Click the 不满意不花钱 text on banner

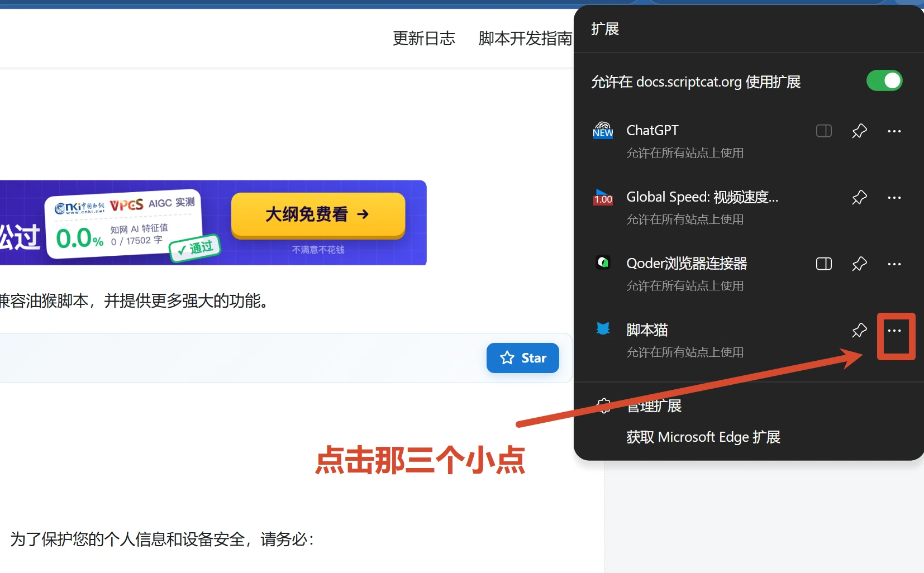(318, 250)
